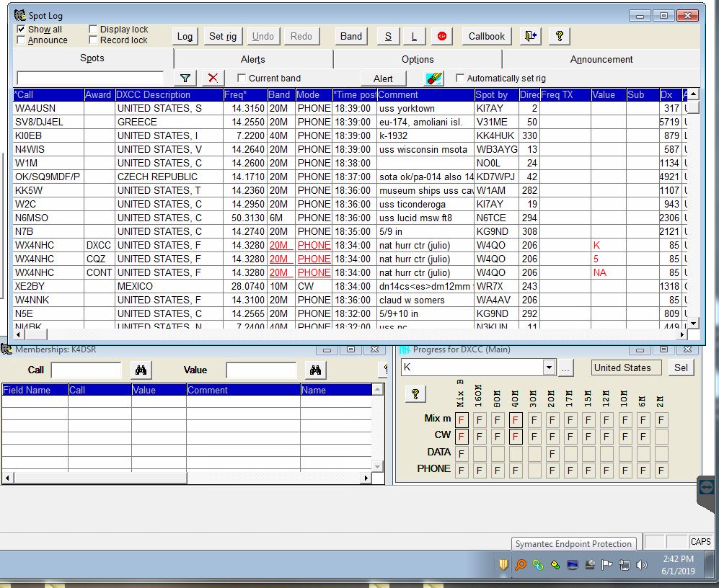Tick the Display lock checkbox
This screenshot has width=719, height=588.
pyautogui.click(x=93, y=30)
